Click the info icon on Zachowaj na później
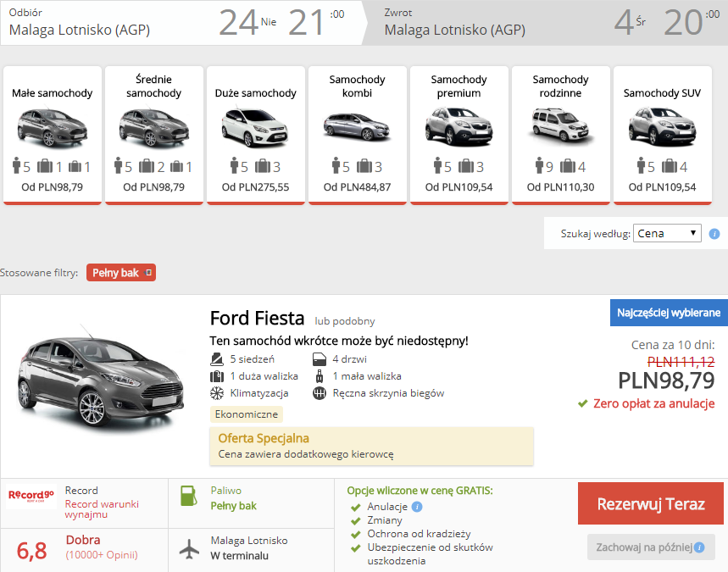This screenshot has width=728, height=572. pyautogui.click(x=698, y=547)
